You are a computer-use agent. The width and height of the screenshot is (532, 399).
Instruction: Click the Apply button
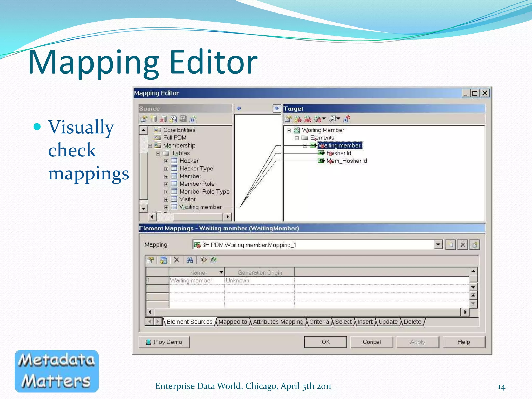click(x=418, y=342)
